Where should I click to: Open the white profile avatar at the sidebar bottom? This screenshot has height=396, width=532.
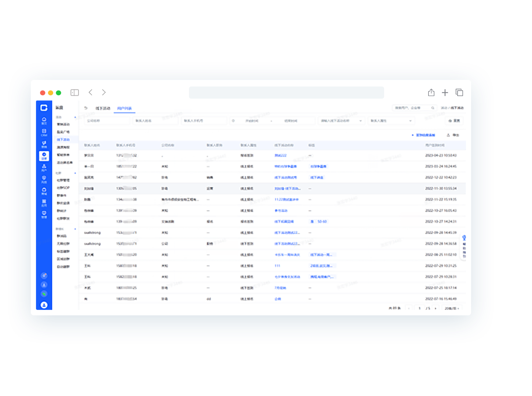coord(44,305)
